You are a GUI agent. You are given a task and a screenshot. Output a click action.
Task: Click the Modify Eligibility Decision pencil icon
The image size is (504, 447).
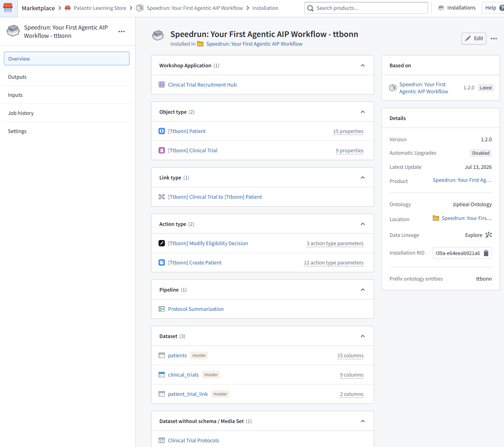click(x=162, y=243)
